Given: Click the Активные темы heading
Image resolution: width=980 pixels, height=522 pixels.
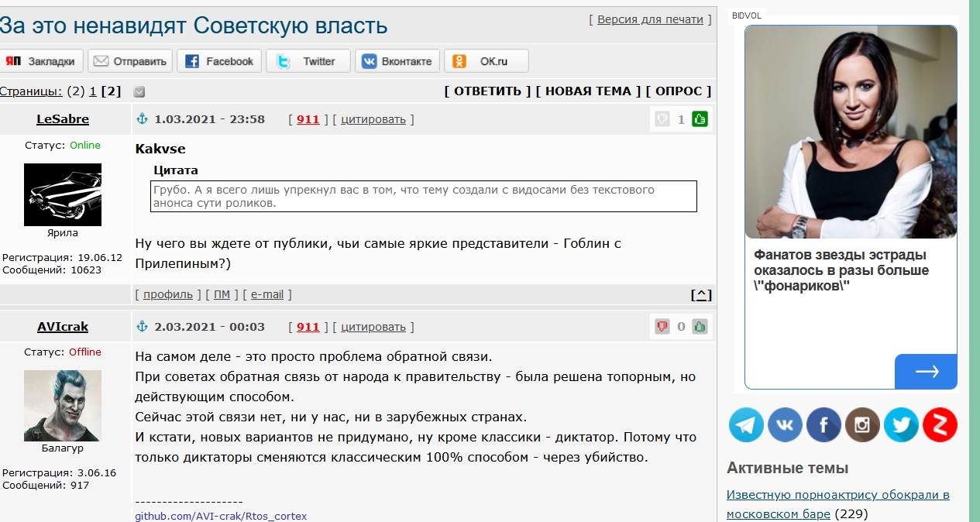Looking at the screenshot, I should pos(787,468).
